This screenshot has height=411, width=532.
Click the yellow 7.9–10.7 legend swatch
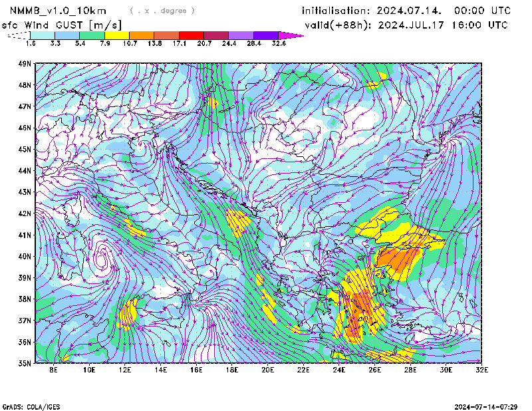[x=117, y=35]
